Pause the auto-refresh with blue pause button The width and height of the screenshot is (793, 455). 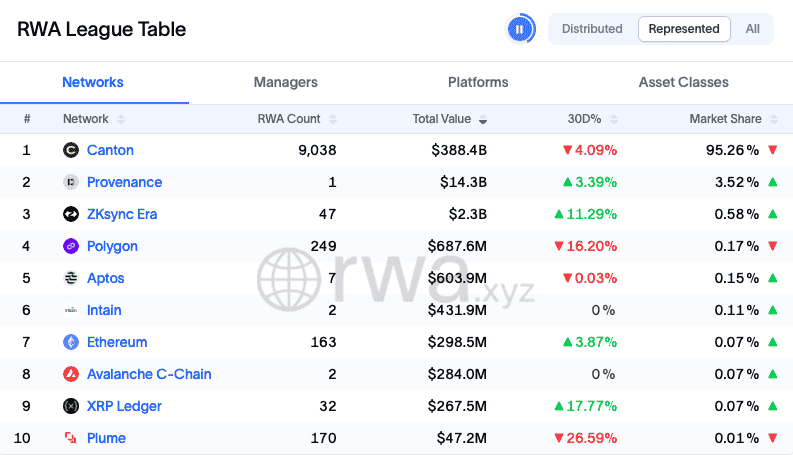coord(520,29)
